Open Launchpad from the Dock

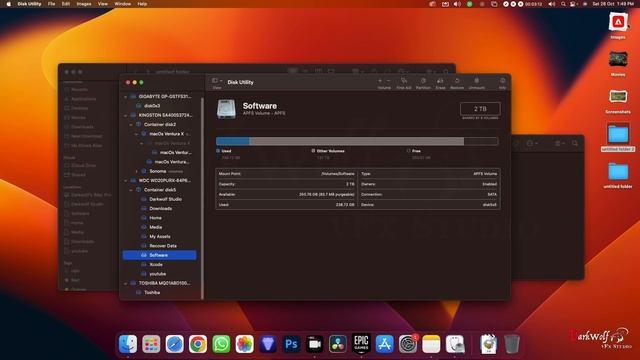point(151,344)
